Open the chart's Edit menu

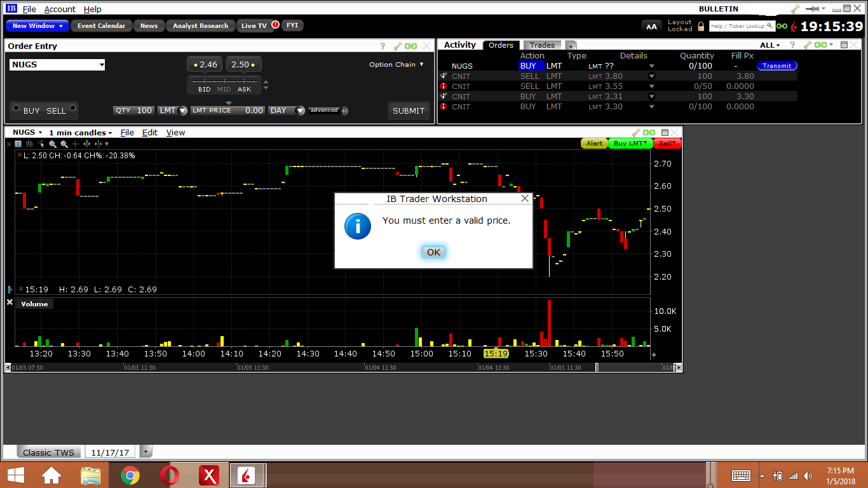point(150,132)
